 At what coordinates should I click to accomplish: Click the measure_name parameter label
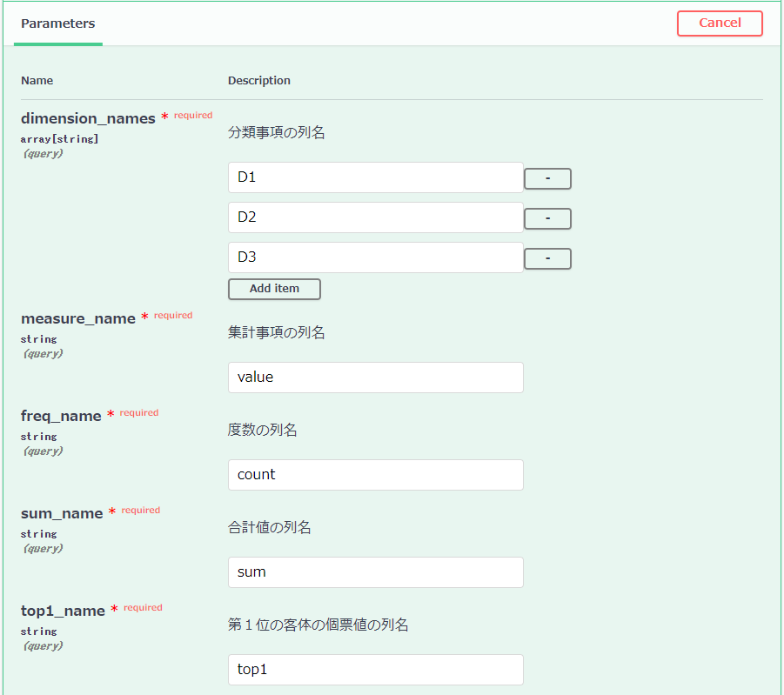pos(78,318)
